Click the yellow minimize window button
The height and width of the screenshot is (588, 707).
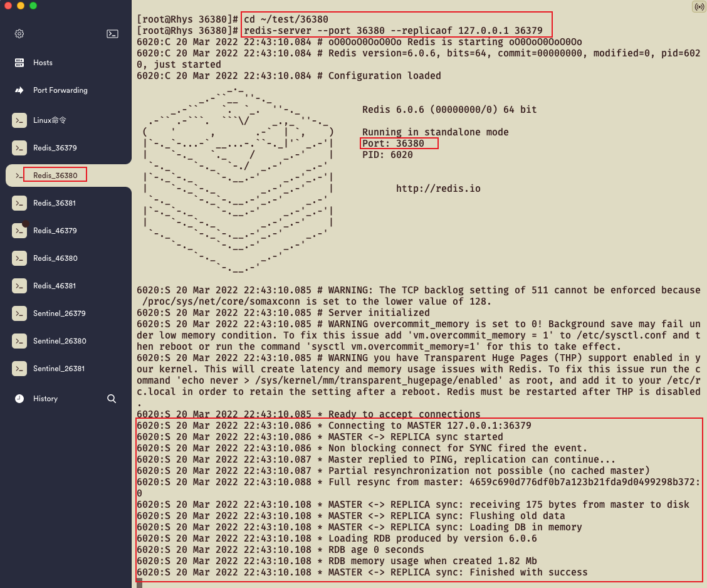pyautogui.click(x=20, y=6)
